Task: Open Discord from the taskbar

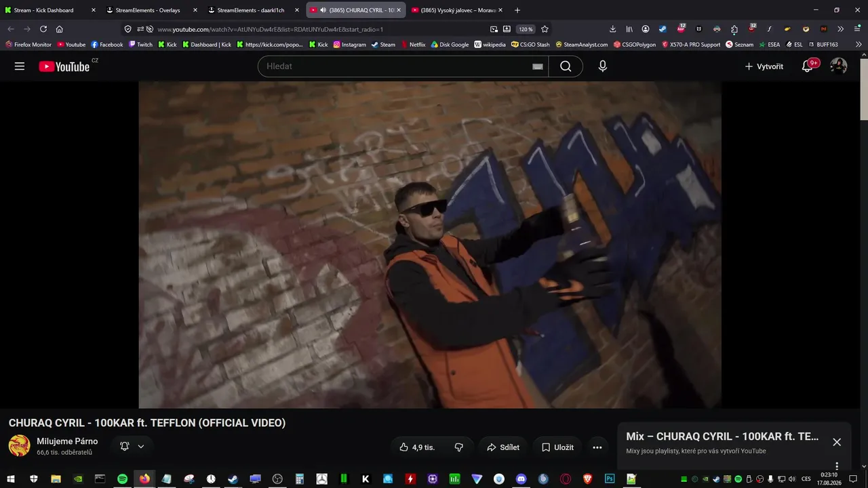Action: coord(521,479)
